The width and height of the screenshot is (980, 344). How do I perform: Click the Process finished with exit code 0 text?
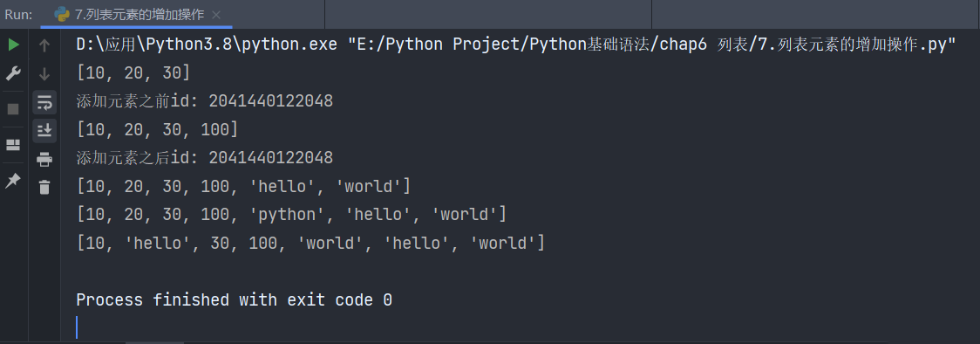[234, 300]
